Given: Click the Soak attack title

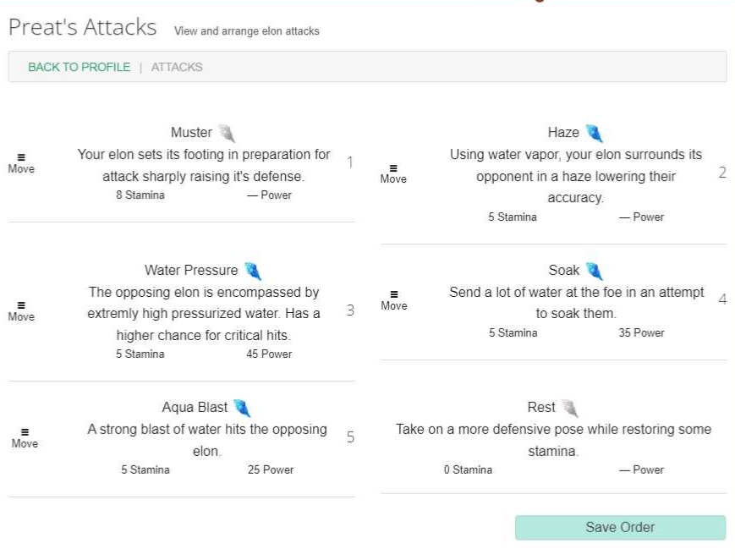Looking at the screenshot, I should click(564, 271).
